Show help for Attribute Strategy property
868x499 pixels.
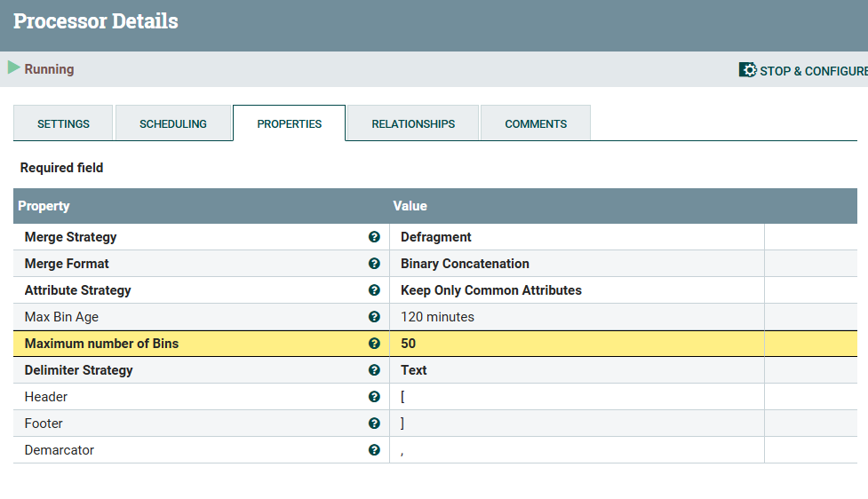tap(374, 289)
